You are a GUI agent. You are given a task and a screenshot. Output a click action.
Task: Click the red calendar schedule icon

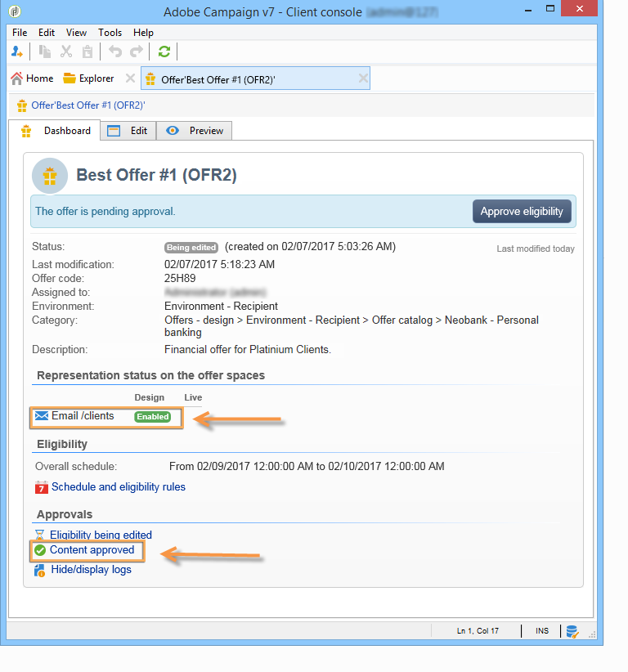pyautogui.click(x=41, y=487)
